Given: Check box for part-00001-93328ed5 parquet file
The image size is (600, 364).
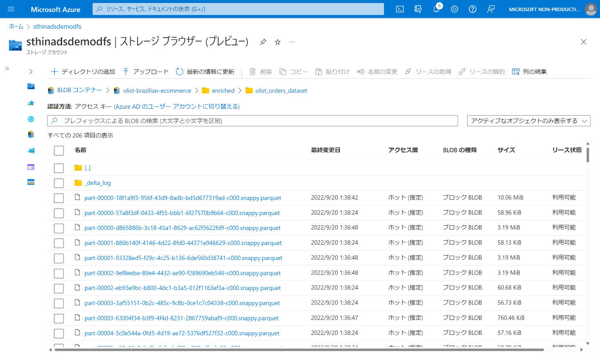Looking at the screenshot, I should [x=59, y=258].
